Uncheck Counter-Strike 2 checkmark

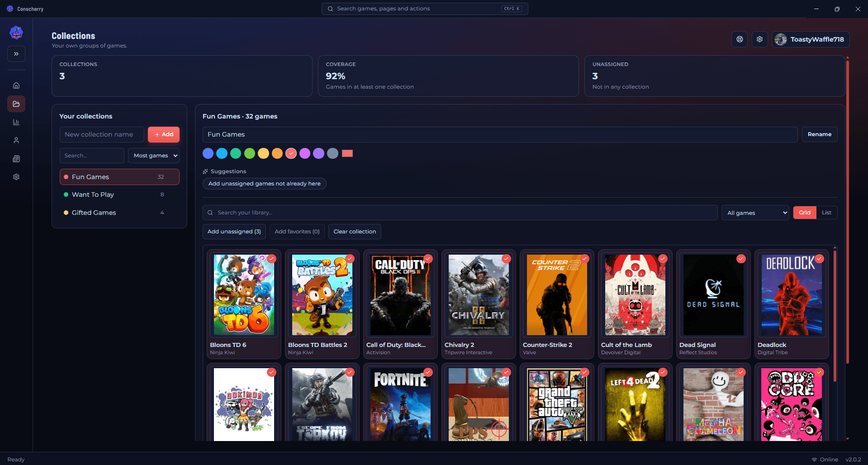click(584, 259)
